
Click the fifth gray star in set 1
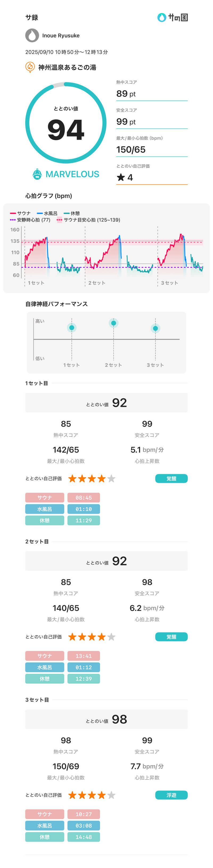111,478
